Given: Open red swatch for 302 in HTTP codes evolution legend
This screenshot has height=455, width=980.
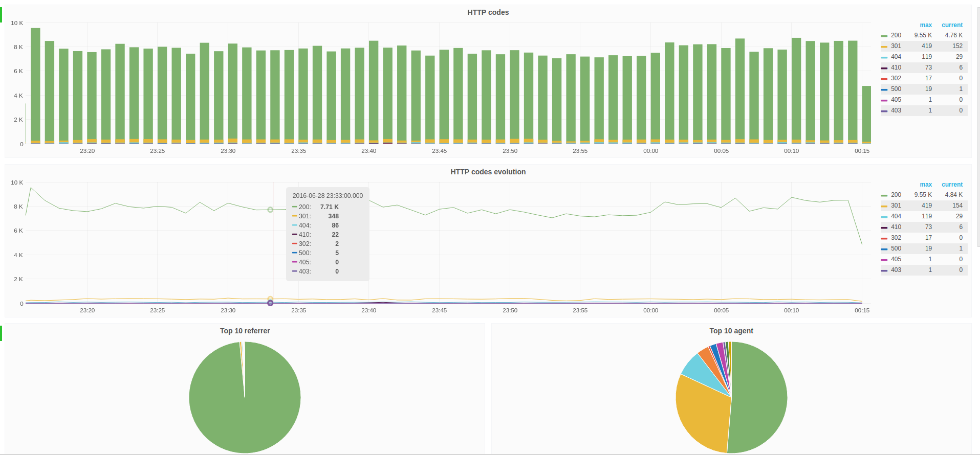Looking at the screenshot, I should [884, 238].
